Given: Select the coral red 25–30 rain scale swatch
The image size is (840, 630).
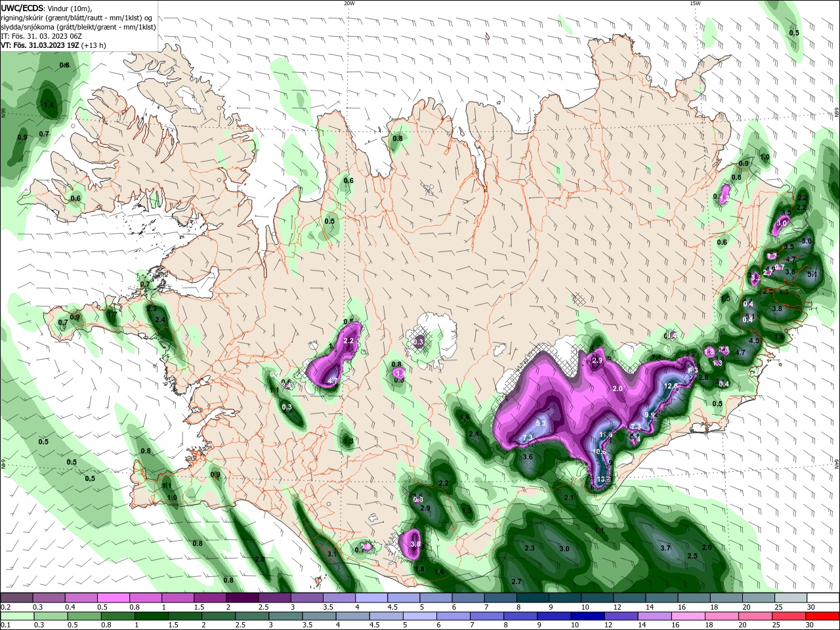Looking at the screenshot, I should point(789,616).
